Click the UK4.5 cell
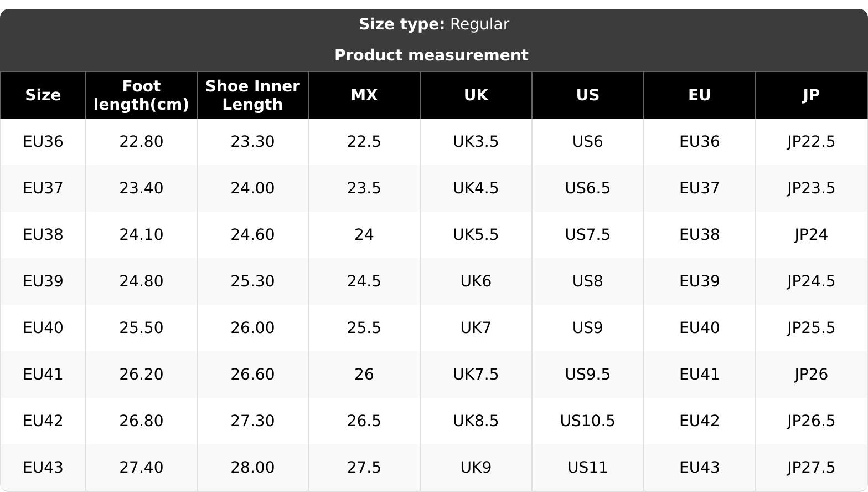 [476, 188]
